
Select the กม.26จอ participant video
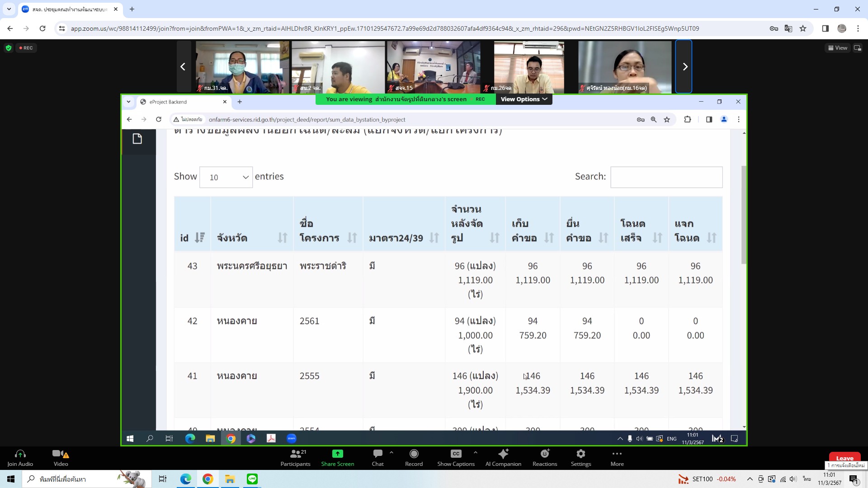pos(529,67)
